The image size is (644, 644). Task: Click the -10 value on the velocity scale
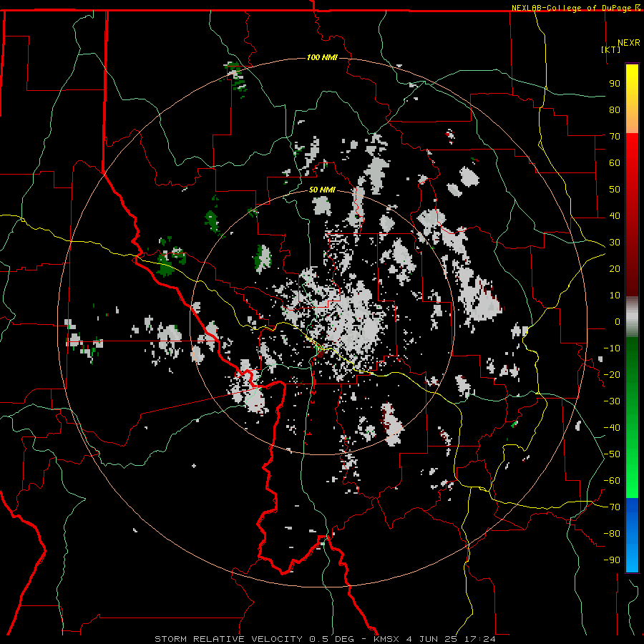point(612,348)
